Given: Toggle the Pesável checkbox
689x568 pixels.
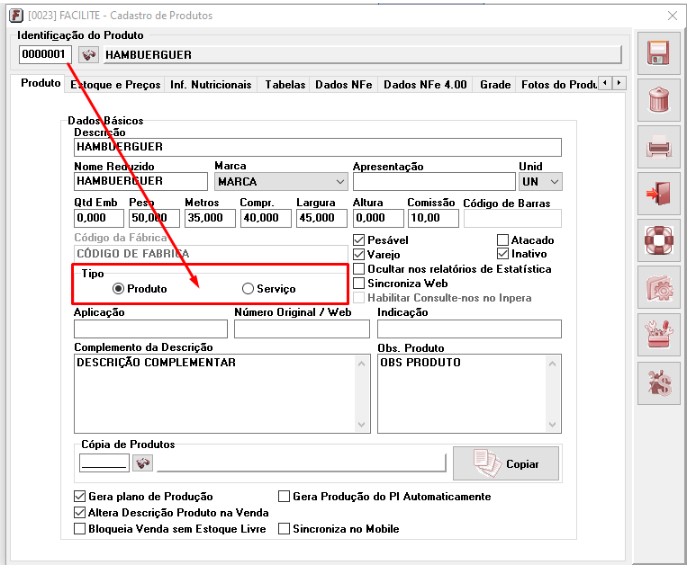Looking at the screenshot, I should coord(359,240).
